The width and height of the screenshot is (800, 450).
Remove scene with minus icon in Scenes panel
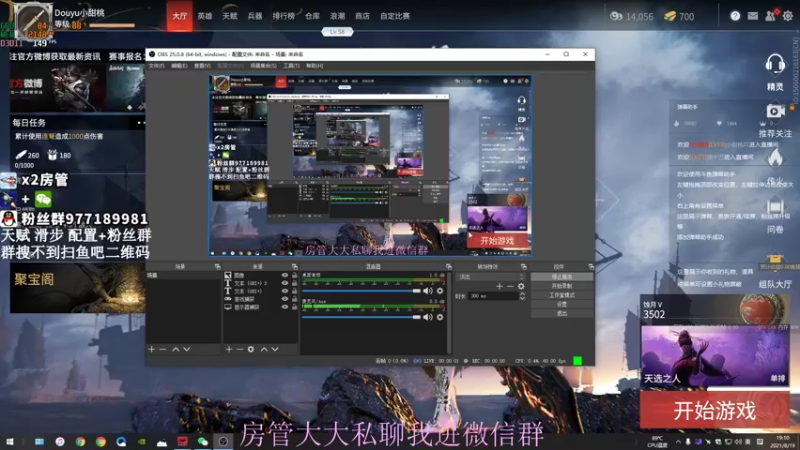pos(163,349)
